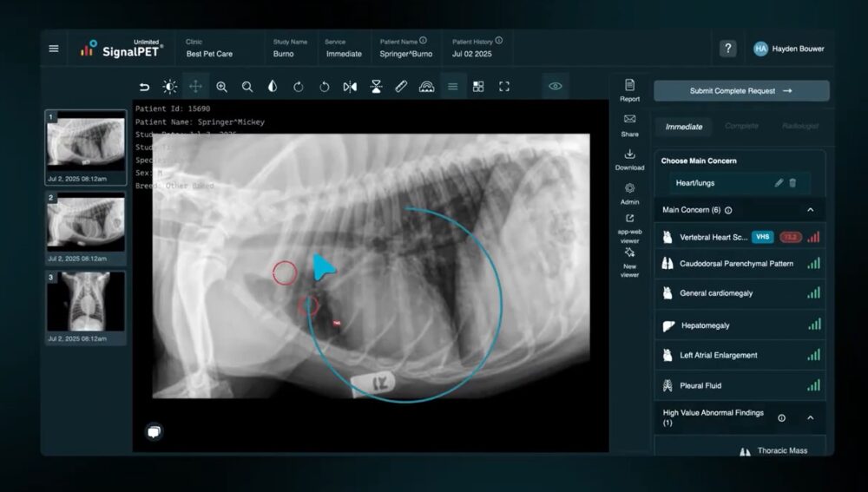Open Admin settings
This screenshot has height=492, width=868.
[x=629, y=194]
